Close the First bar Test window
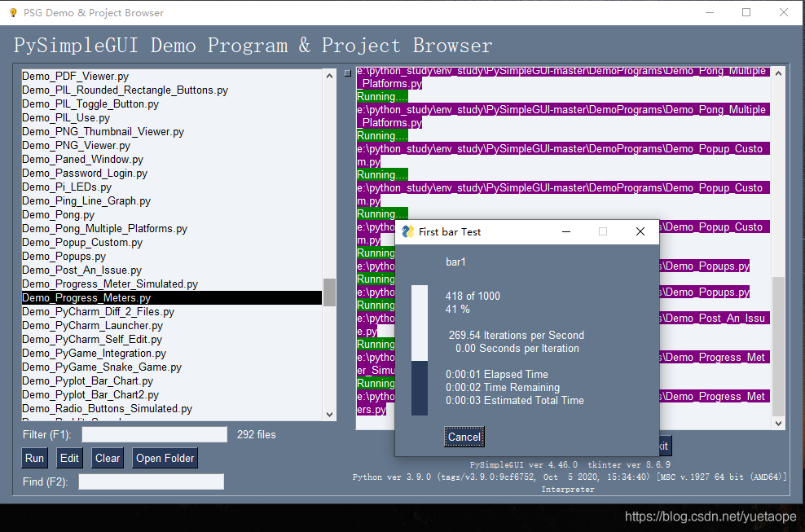Viewport: 805px width, 532px height. click(640, 231)
